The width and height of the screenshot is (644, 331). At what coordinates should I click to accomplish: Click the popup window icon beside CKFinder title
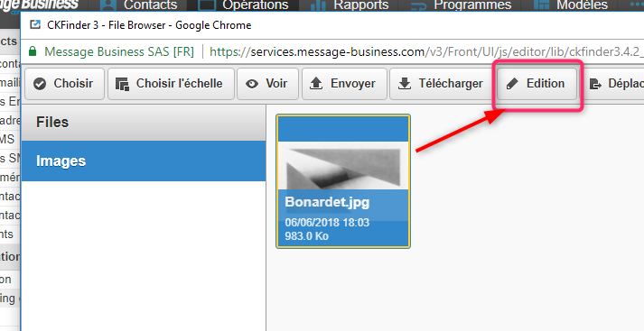[x=36, y=24]
